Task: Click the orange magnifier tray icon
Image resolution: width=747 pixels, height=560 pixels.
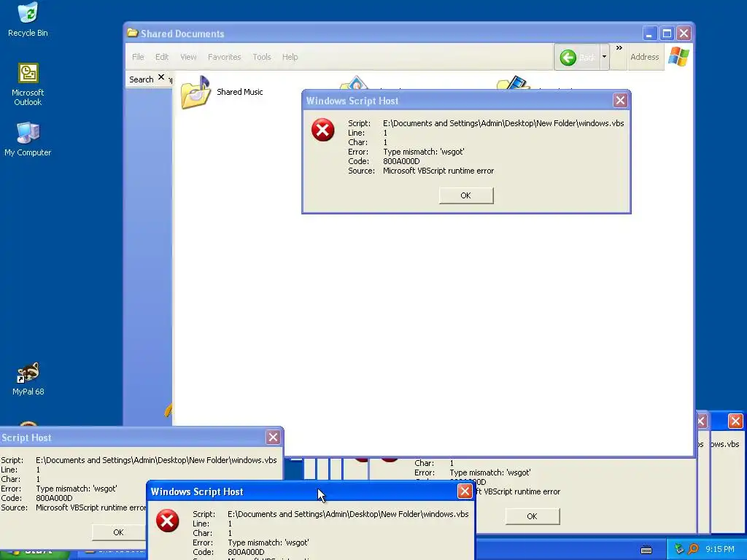Action: 693,549
